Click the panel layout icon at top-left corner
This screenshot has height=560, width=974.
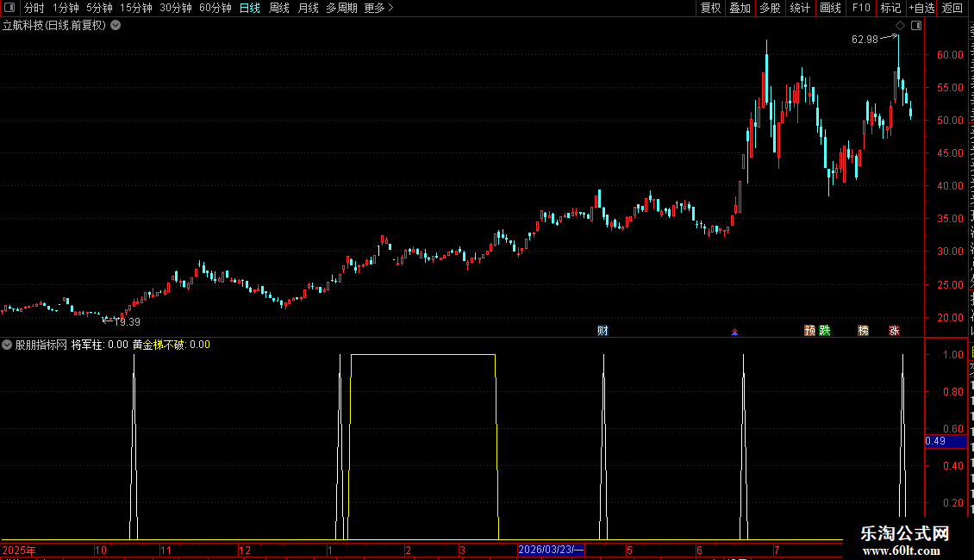pos(9,8)
